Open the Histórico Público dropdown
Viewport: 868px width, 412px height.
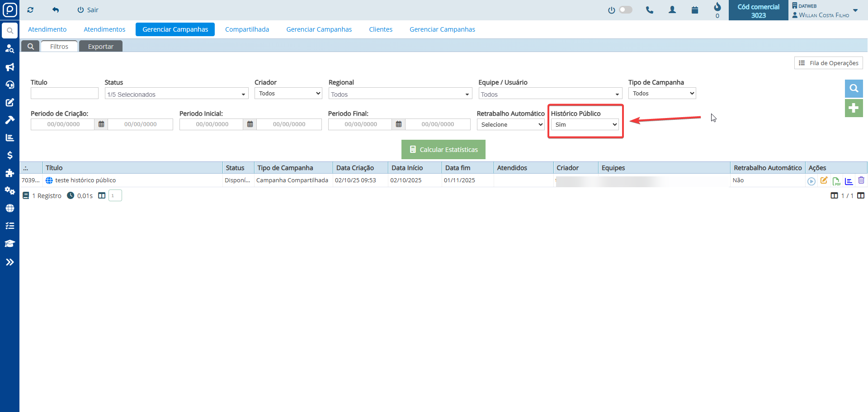585,124
